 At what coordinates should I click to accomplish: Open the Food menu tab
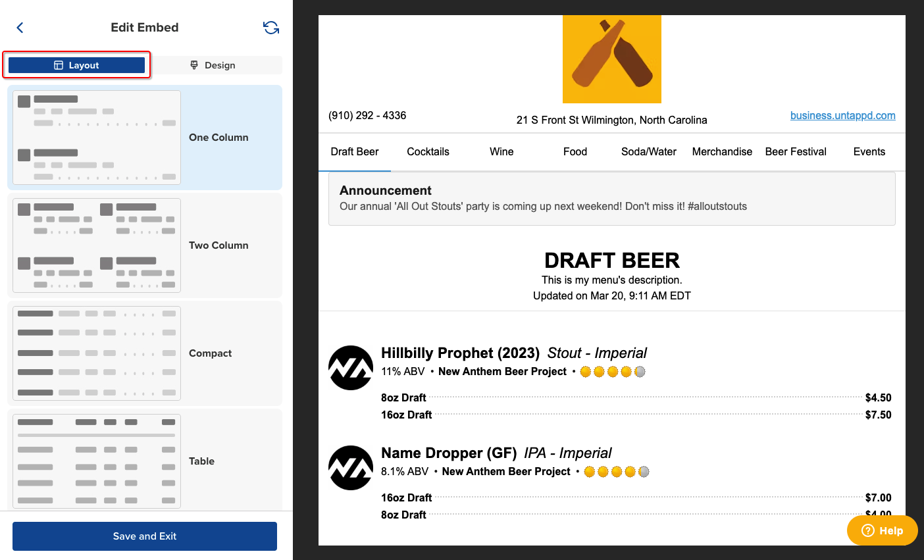[x=575, y=151]
